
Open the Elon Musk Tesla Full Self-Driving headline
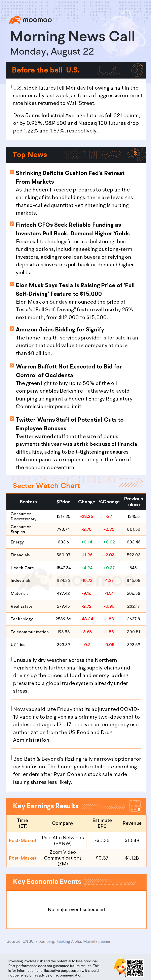pos(75,289)
